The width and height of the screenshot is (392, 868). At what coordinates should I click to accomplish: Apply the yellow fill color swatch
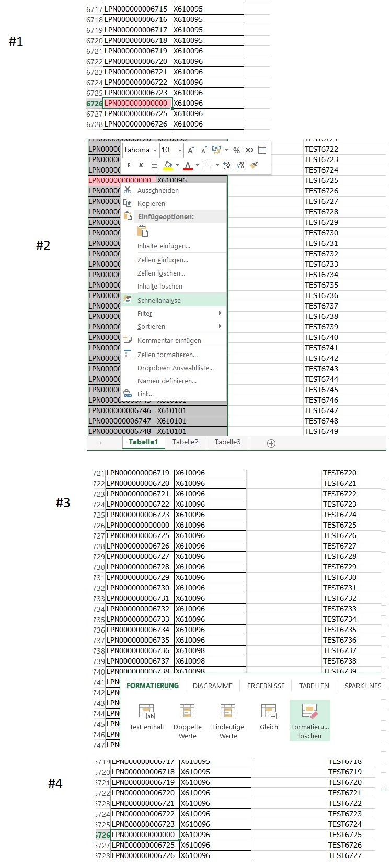pos(168,165)
